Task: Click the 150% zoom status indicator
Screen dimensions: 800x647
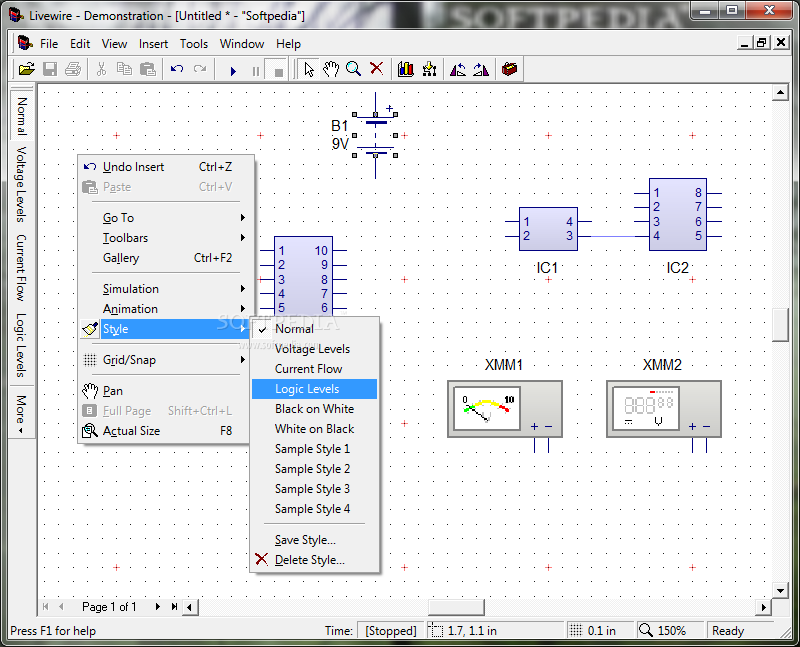Action: pyautogui.click(x=669, y=631)
